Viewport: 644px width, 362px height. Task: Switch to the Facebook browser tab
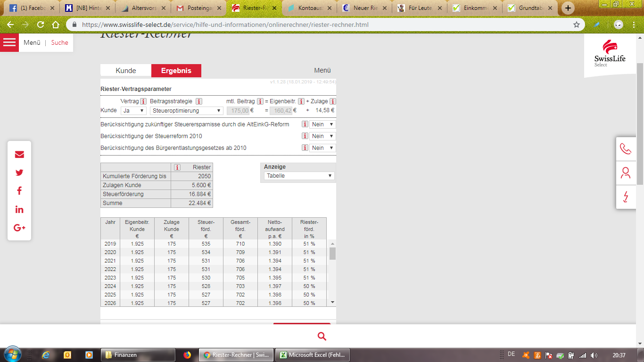32,8
